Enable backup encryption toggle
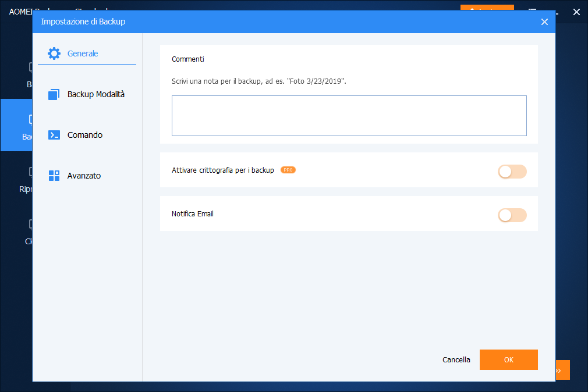This screenshot has height=392, width=588. [x=512, y=172]
